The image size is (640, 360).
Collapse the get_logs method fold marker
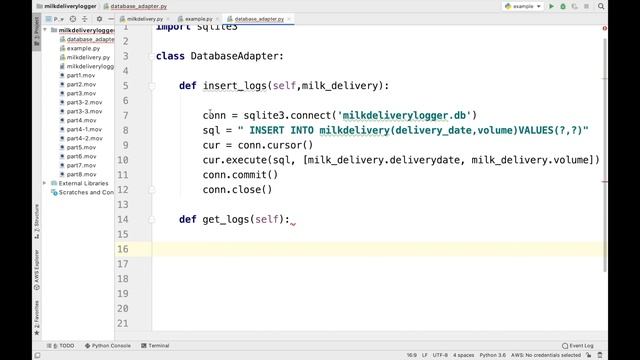pyautogui.click(x=152, y=220)
